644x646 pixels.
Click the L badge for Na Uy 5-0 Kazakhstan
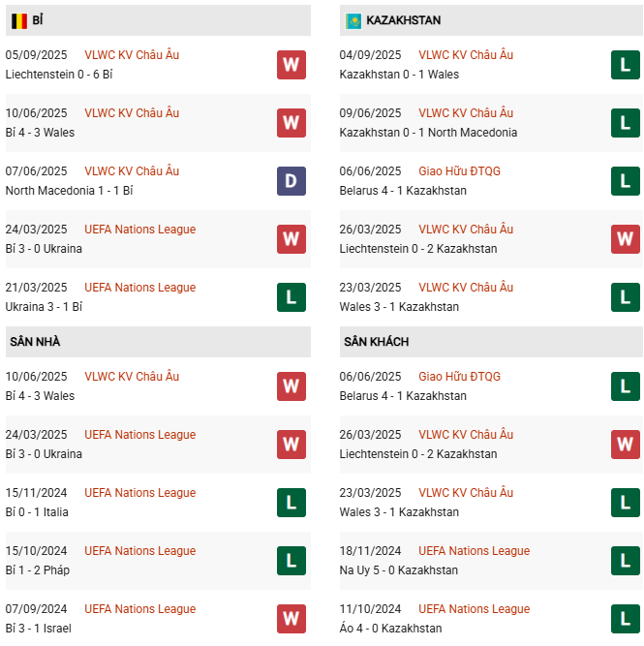(x=625, y=561)
